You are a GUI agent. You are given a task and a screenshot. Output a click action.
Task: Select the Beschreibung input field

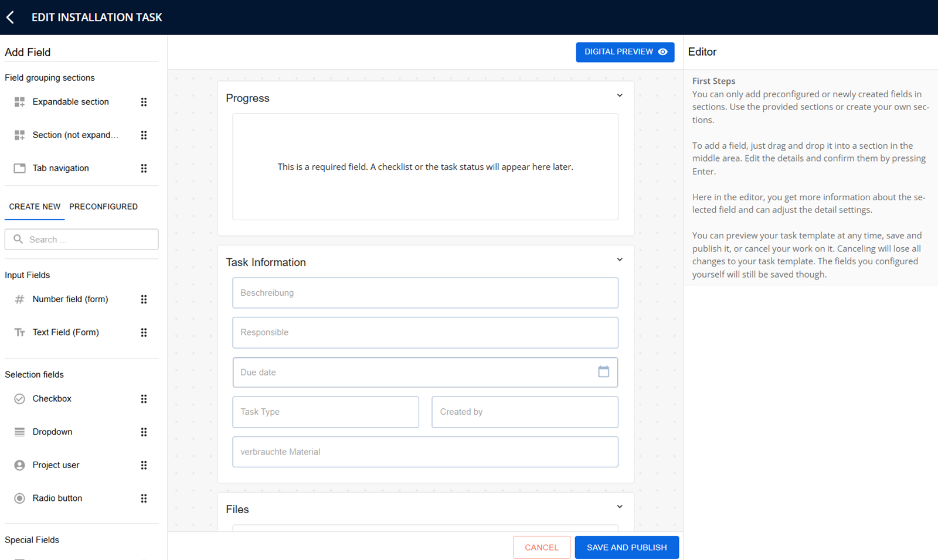(x=425, y=293)
